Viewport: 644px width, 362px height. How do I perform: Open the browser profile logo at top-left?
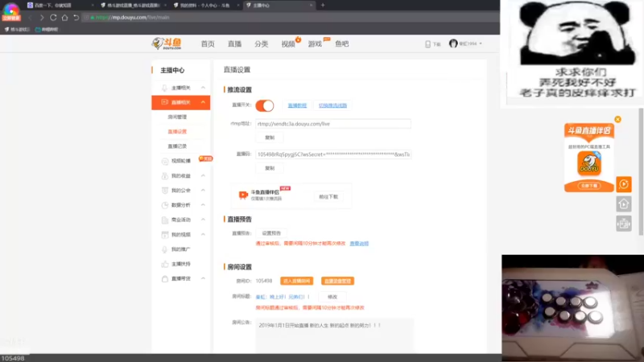pyautogui.click(x=11, y=10)
